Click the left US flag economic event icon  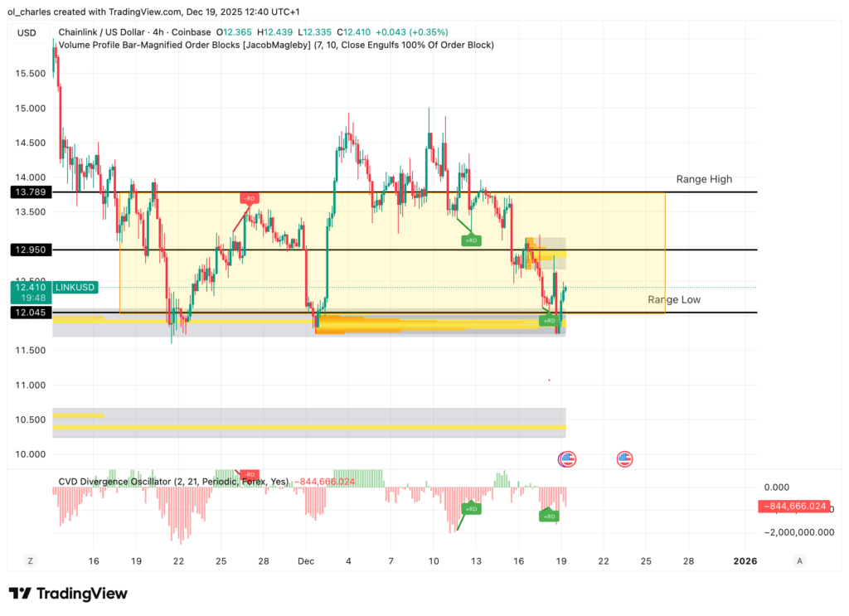coord(568,458)
